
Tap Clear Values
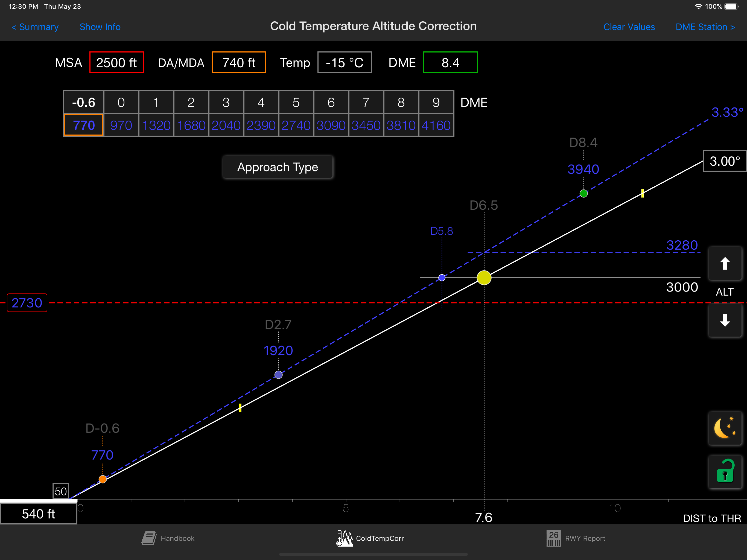tap(629, 27)
